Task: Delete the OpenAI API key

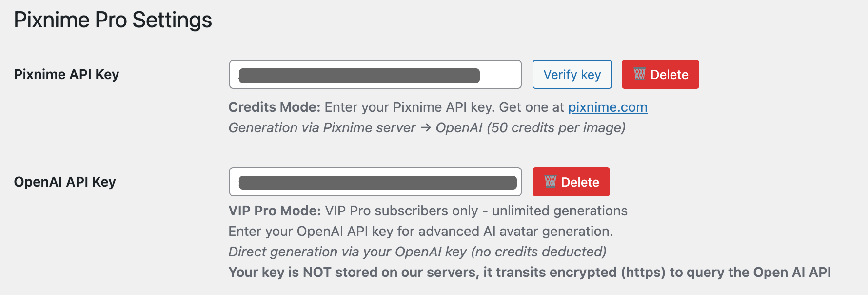Action: click(x=571, y=182)
